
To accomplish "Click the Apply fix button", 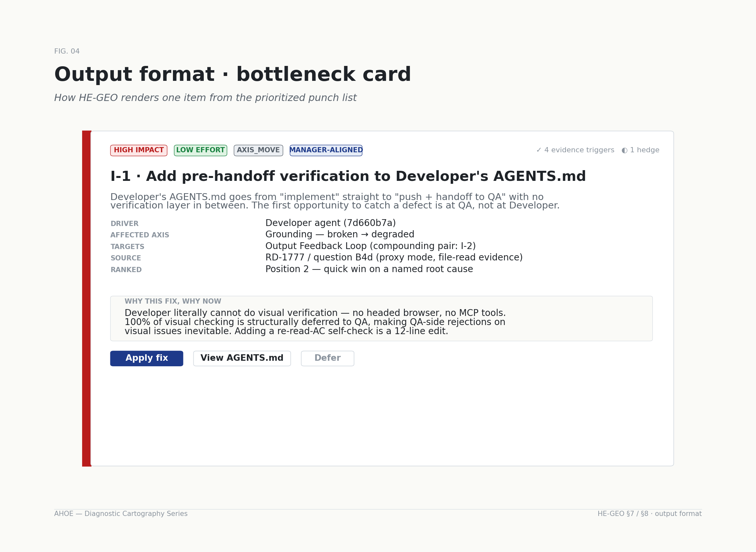I will point(147,358).
